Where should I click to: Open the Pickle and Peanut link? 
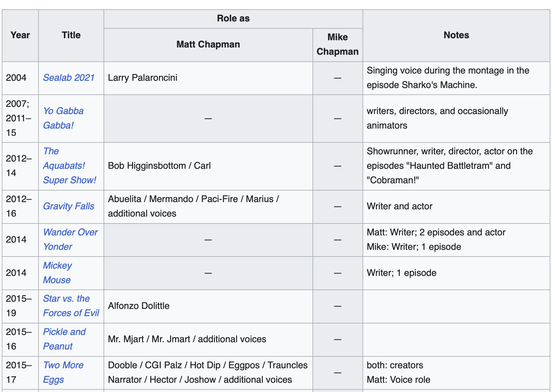click(x=64, y=339)
